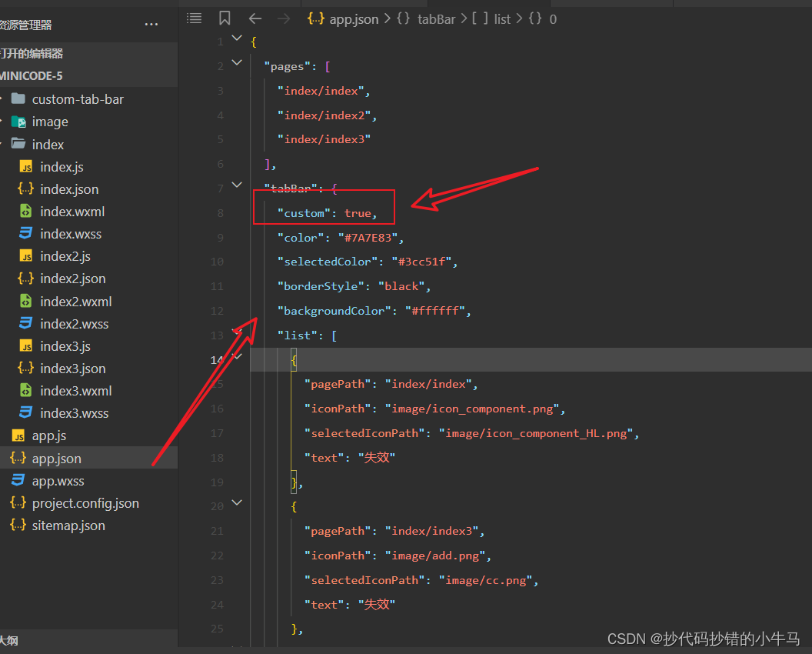Click the braces icon beside project.config.json
The image size is (812, 654).
click(x=18, y=502)
